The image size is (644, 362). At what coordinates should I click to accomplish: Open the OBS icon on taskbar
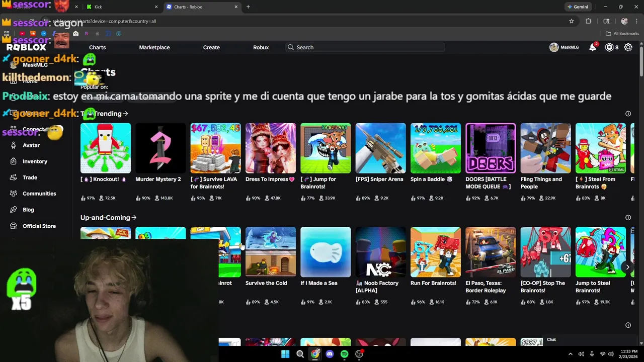click(x=359, y=354)
